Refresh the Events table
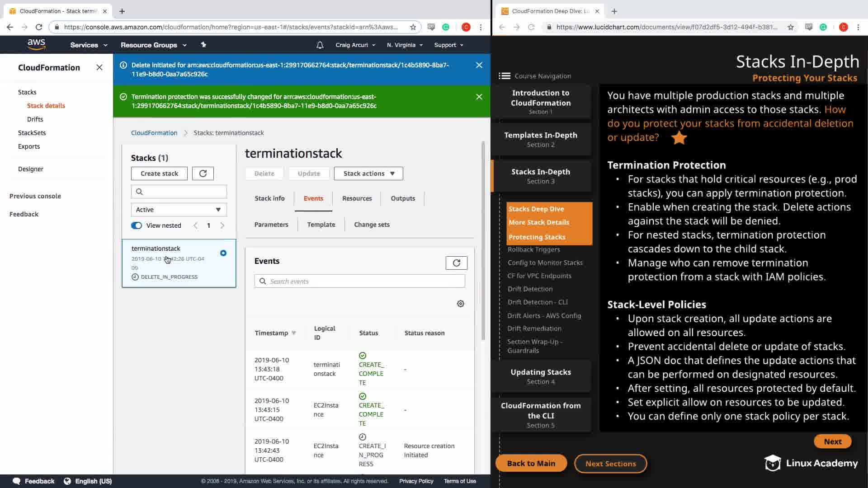This screenshot has width=868, height=488. [456, 263]
